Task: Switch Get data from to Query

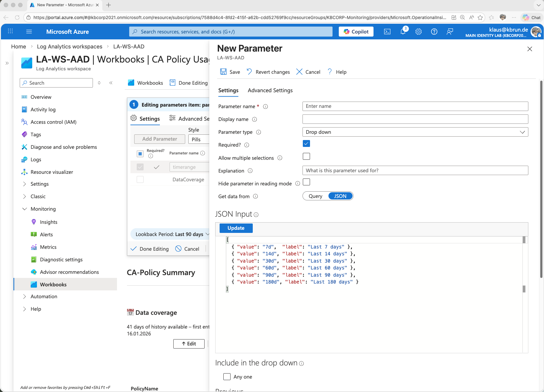Action: 315,196
